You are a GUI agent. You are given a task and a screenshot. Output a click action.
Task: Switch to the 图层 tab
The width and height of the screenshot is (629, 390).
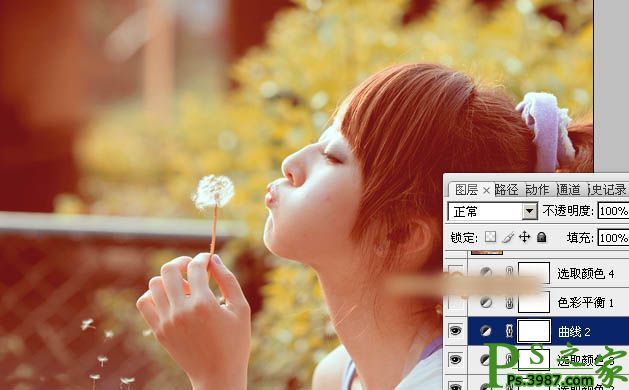(x=467, y=190)
